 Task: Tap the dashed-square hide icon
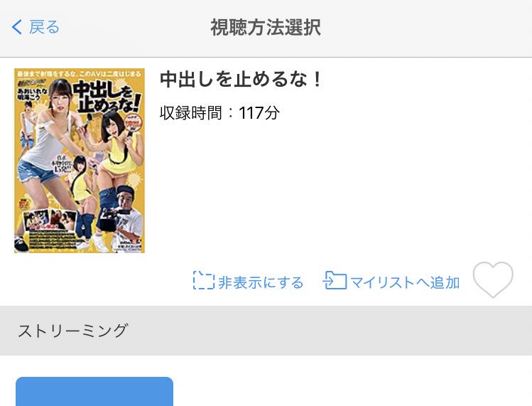[204, 280]
